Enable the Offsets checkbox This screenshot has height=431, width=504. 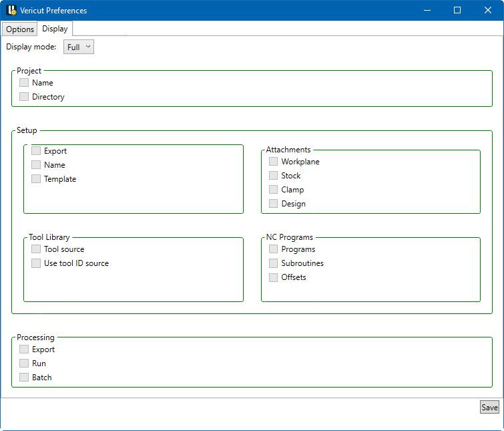click(273, 277)
